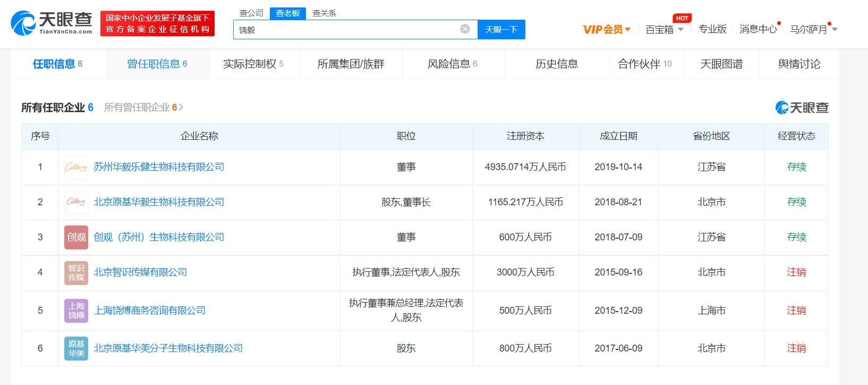
Task: Open the 风险信息 tab
Action: (453, 64)
